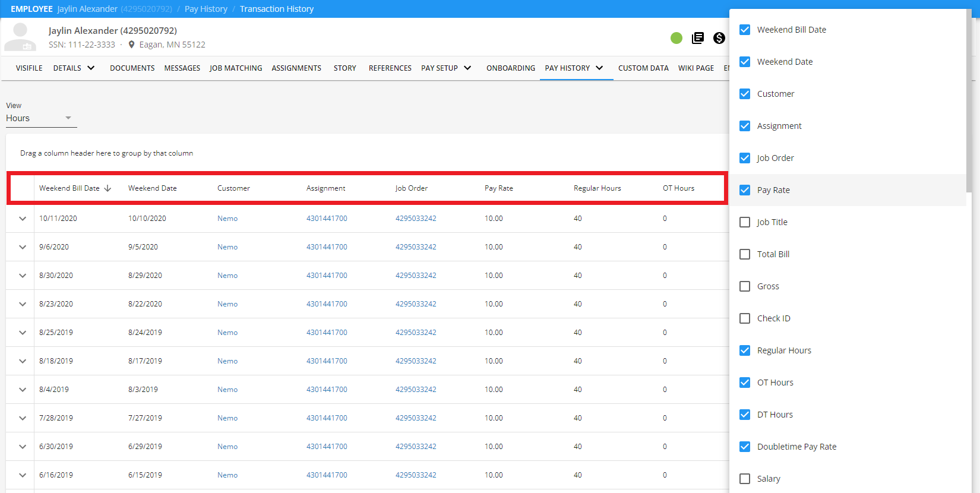Open the ONBOARDING tab
The image size is (980, 493).
pos(511,68)
